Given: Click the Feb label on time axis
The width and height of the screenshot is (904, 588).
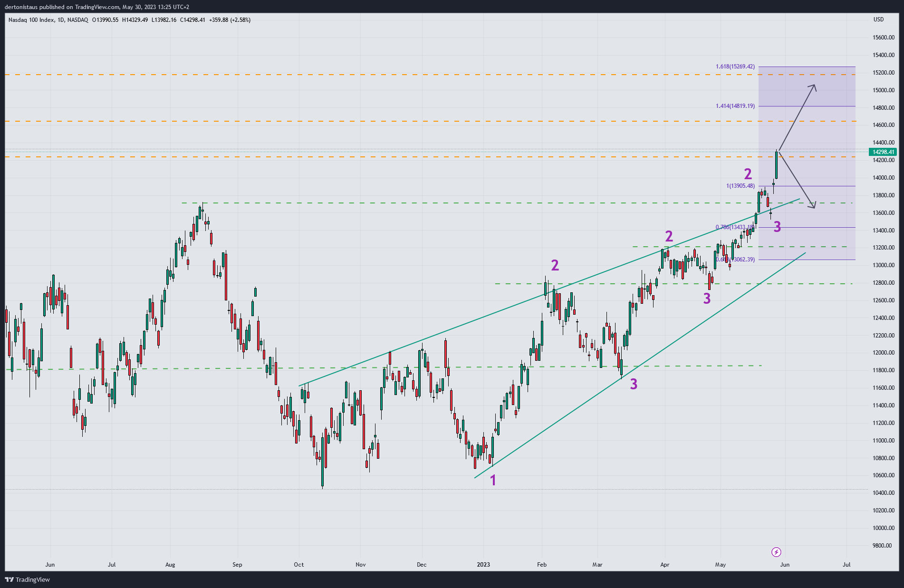Looking at the screenshot, I should click(542, 565).
